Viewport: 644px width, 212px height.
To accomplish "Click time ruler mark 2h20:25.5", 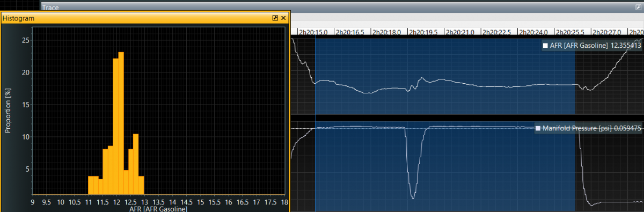I will tap(570, 32).
